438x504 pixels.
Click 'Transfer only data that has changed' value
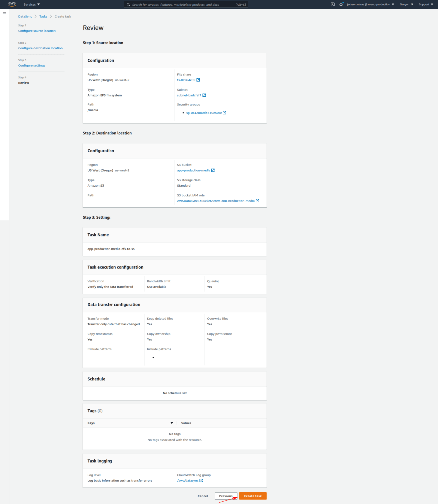(x=113, y=324)
